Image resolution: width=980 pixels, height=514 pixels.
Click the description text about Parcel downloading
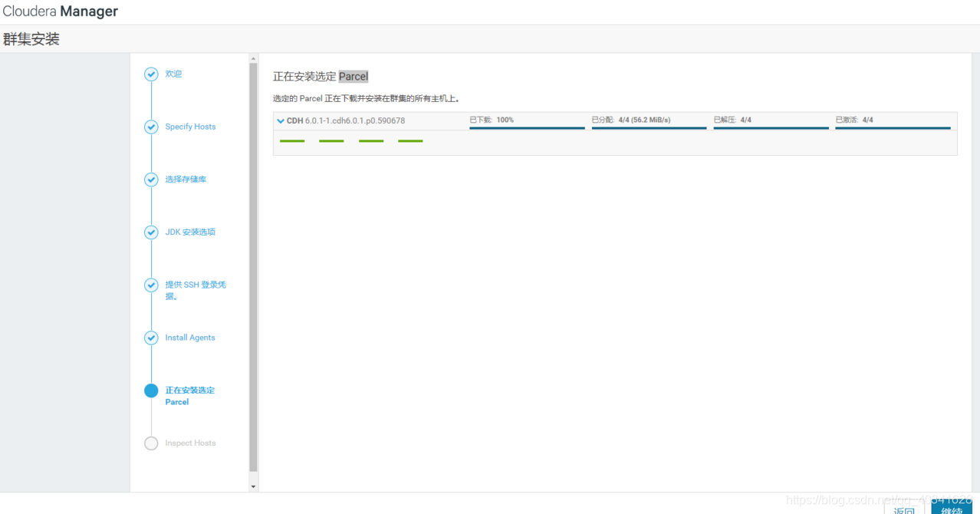click(x=366, y=99)
